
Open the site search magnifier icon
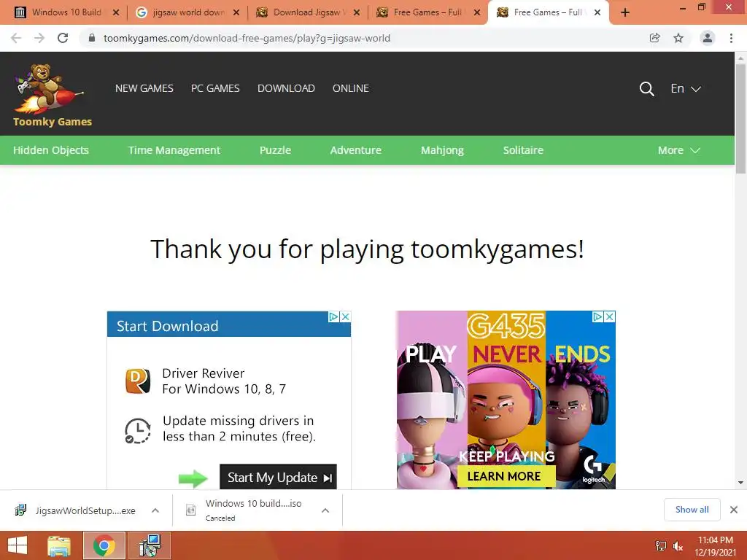click(x=646, y=89)
